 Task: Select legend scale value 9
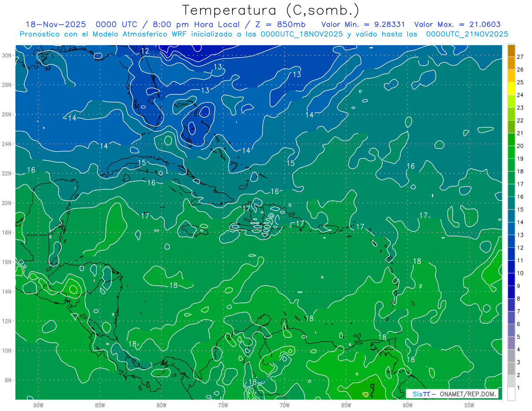click(x=519, y=286)
